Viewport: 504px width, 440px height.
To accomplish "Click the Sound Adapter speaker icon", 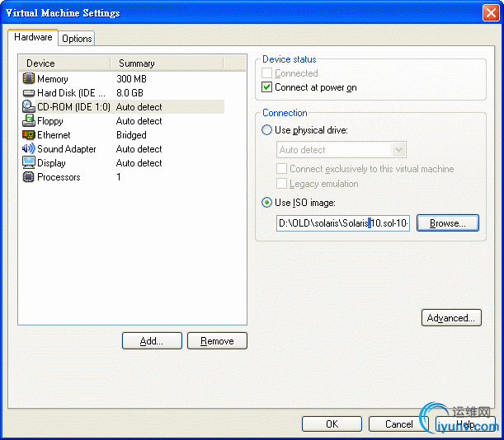I will coord(29,148).
